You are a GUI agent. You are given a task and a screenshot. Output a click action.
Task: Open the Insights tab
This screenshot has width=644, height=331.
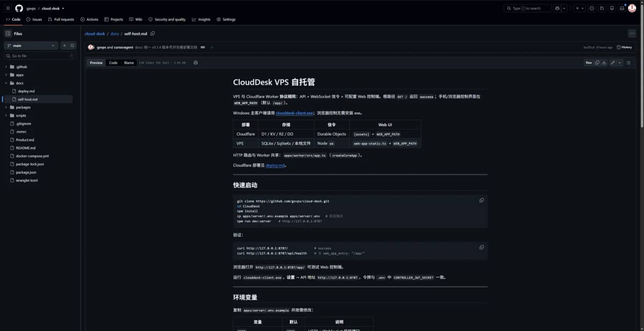201,19
